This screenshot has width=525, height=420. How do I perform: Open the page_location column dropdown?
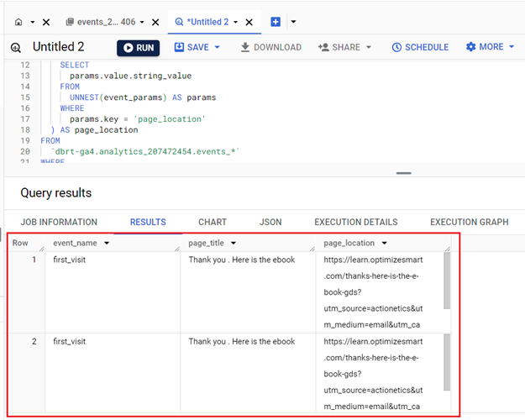click(385, 243)
